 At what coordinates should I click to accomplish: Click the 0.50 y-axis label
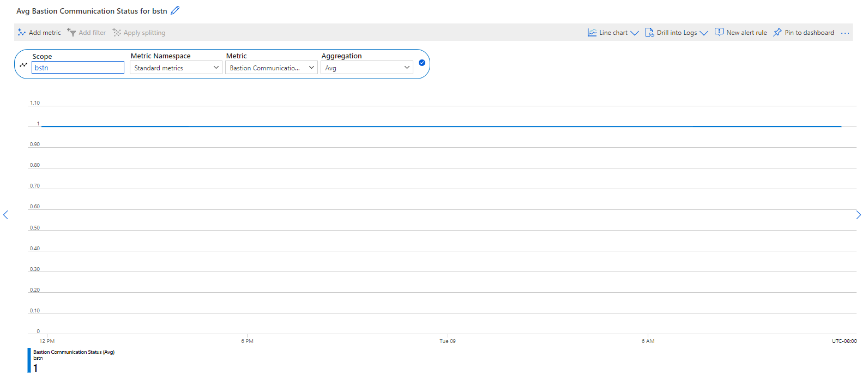click(35, 227)
